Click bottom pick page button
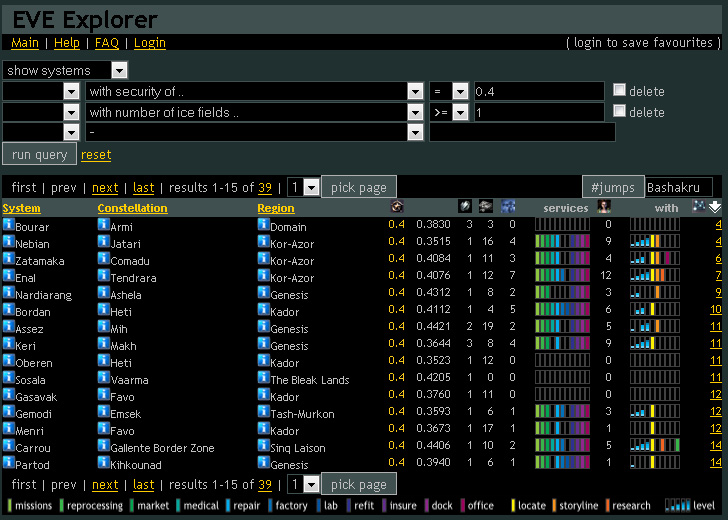This screenshot has width=728, height=520. [x=358, y=484]
